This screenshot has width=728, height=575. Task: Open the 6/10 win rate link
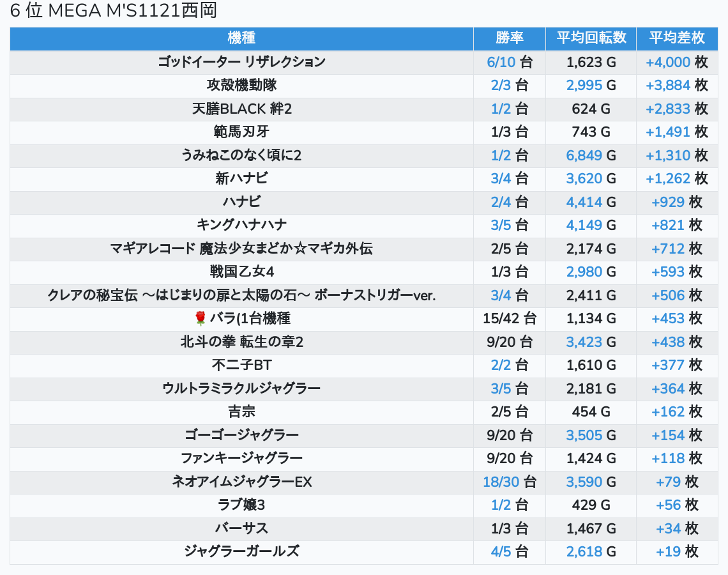point(500,62)
